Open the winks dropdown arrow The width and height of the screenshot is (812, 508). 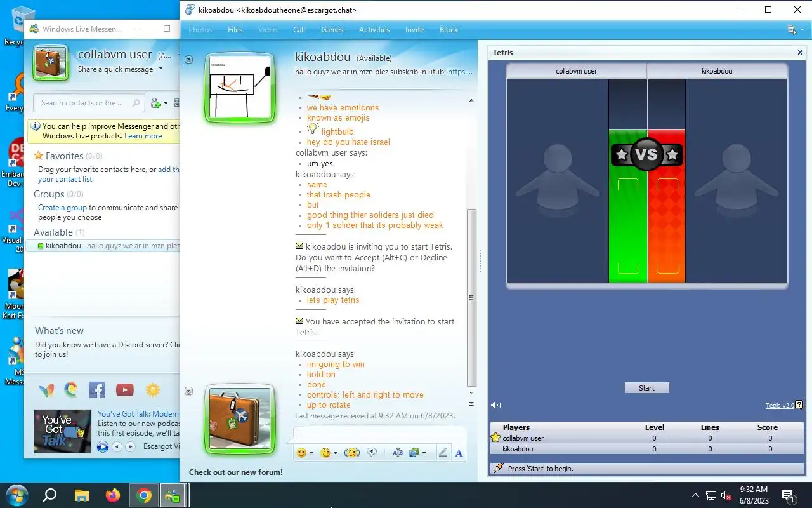336,453
